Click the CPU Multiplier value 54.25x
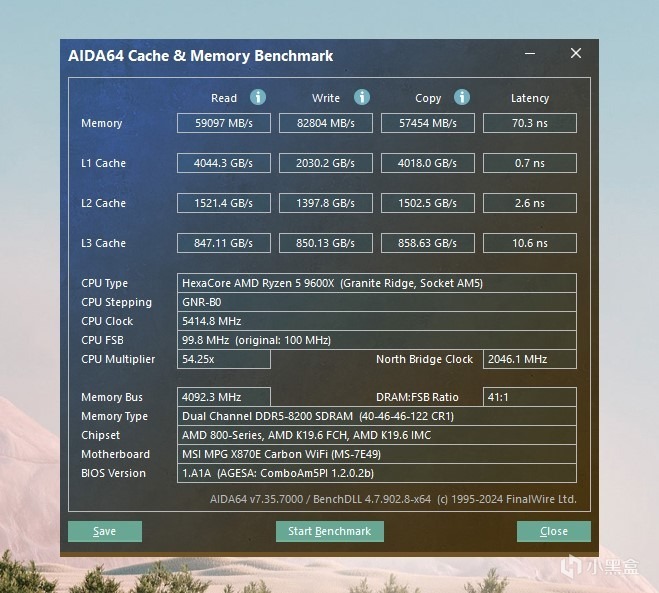The image size is (659, 593). click(224, 359)
